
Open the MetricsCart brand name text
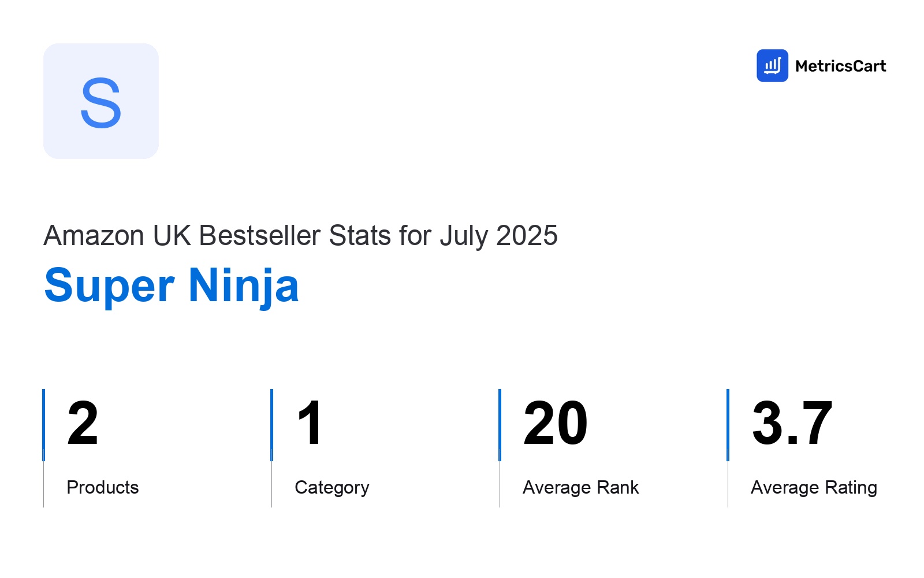tap(840, 66)
